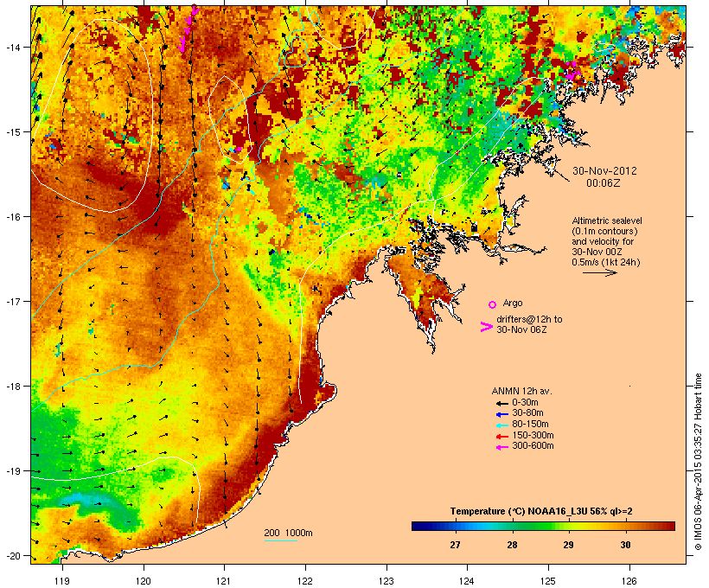Click the '00:06Z' time label

coord(604,183)
